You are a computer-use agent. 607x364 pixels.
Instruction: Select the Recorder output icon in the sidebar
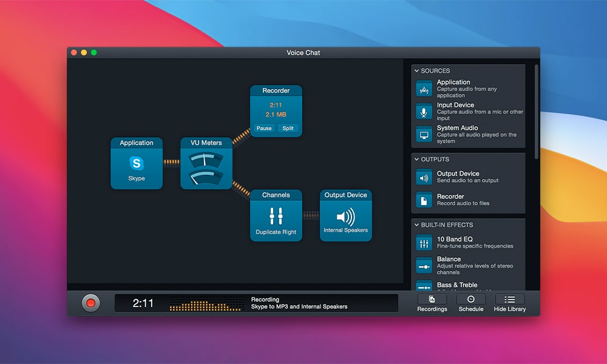point(424,200)
